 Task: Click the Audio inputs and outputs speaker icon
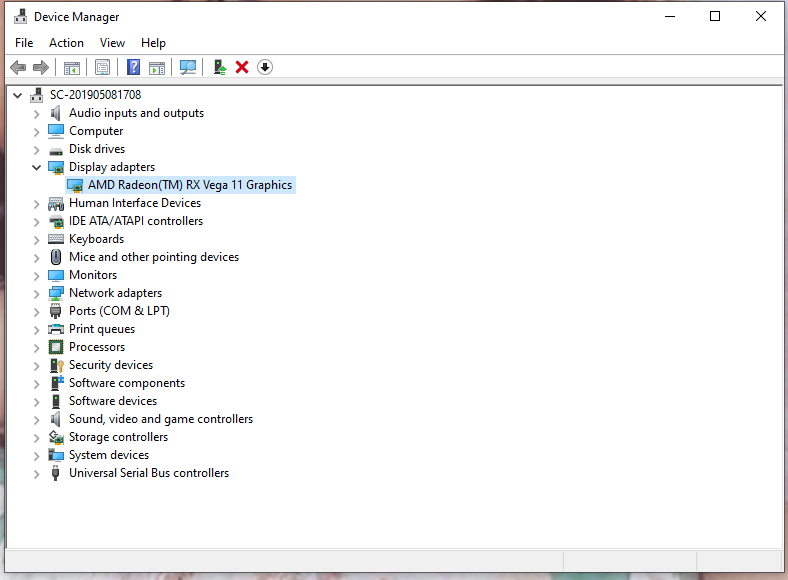(x=56, y=113)
